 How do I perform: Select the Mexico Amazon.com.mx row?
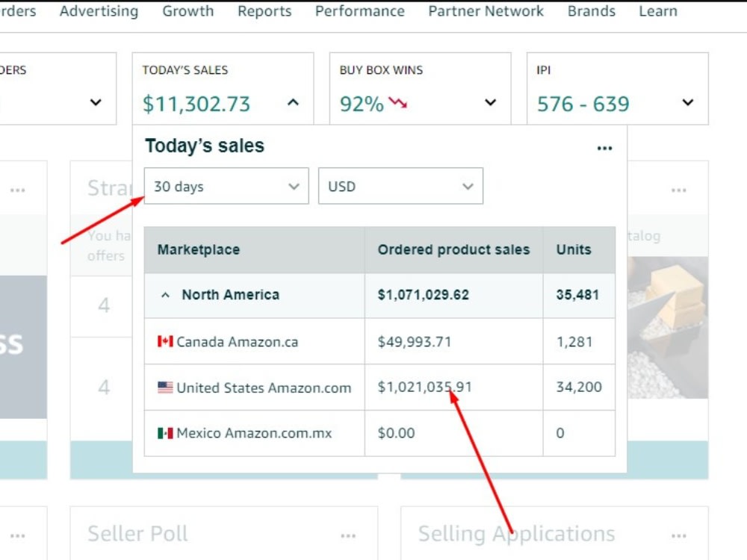379,433
